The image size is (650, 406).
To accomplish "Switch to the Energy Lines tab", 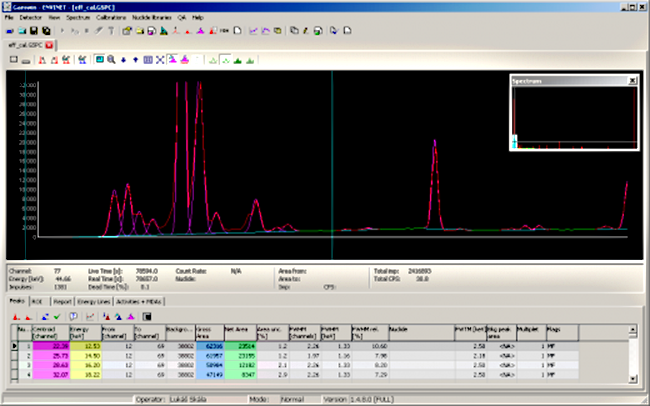I will (x=93, y=300).
